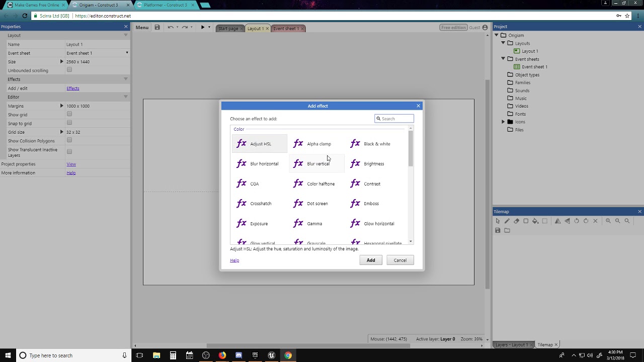The width and height of the screenshot is (644, 362).
Task: Pick the Black & white effect
Action: pyautogui.click(x=373, y=144)
